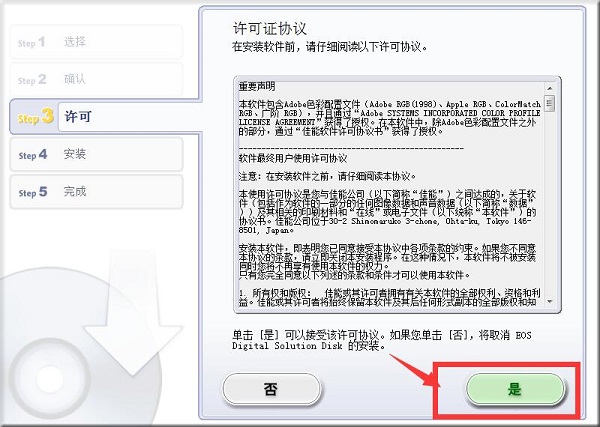Click the instruction text mentioning EOS Digital Solution Disk
Viewport: 600px width, 427px height.
coord(382,341)
